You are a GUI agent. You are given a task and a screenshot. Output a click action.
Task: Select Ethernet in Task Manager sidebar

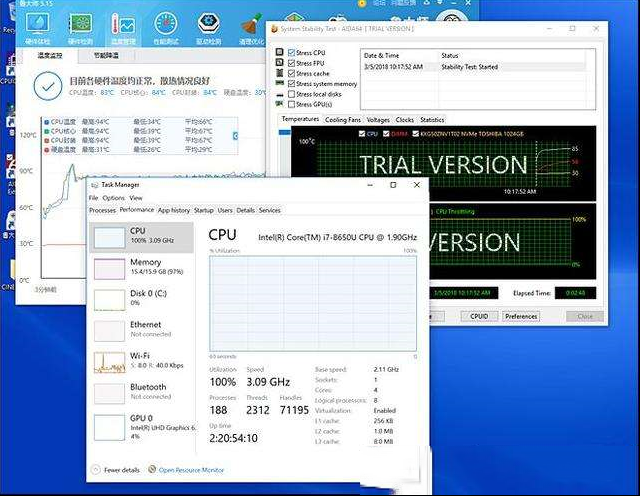[141, 330]
